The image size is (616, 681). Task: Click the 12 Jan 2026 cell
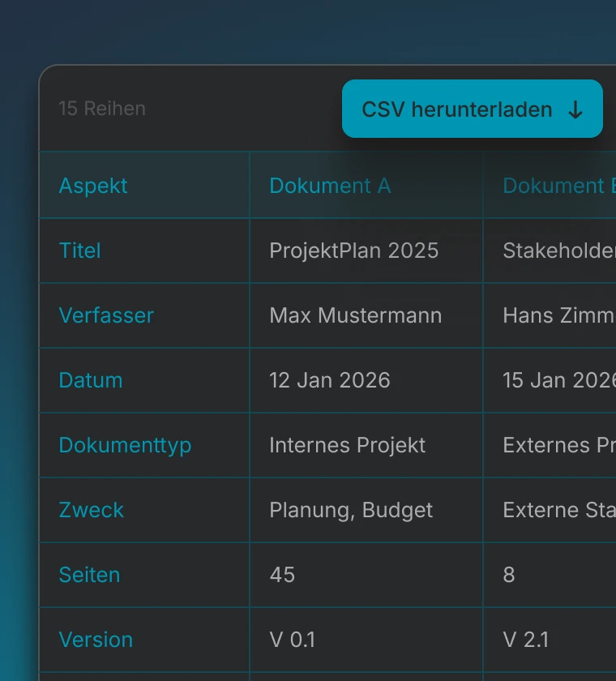coord(330,380)
